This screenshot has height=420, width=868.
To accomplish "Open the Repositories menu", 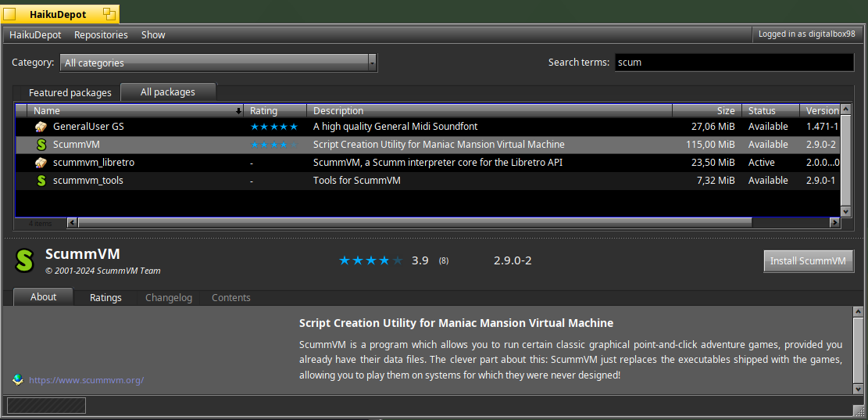I will click(x=101, y=35).
